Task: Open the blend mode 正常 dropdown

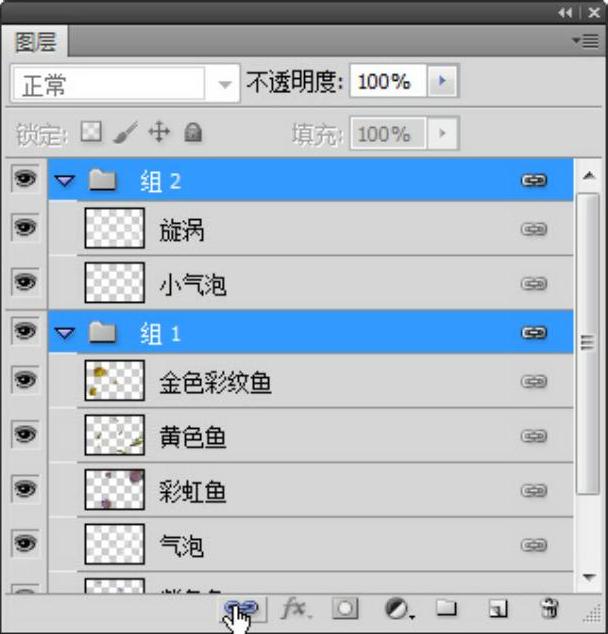Action: pos(125,83)
